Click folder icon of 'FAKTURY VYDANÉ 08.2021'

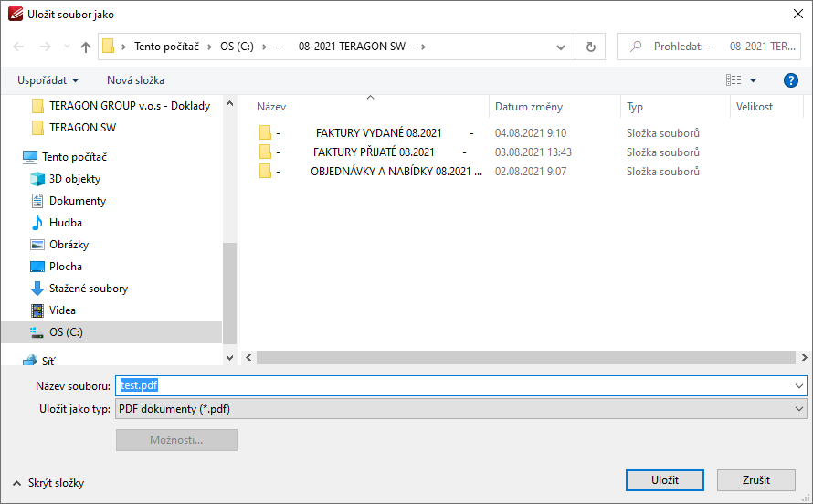pyautogui.click(x=265, y=133)
